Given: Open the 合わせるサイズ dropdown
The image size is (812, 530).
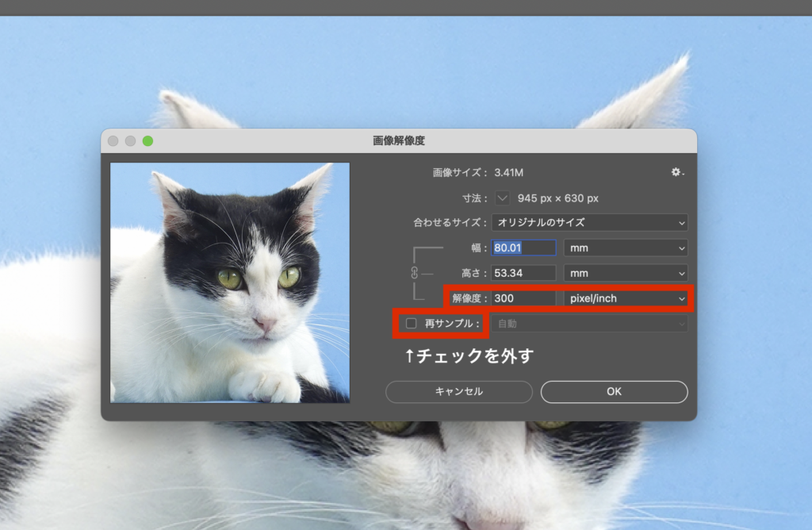Looking at the screenshot, I should [589, 222].
